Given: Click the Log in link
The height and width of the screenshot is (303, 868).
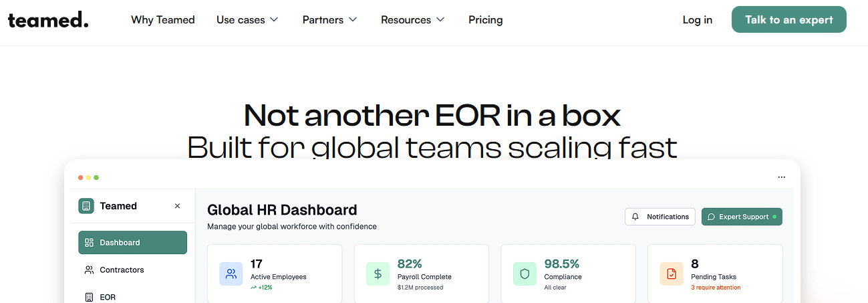Looking at the screenshot, I should (x=698, y=20).
